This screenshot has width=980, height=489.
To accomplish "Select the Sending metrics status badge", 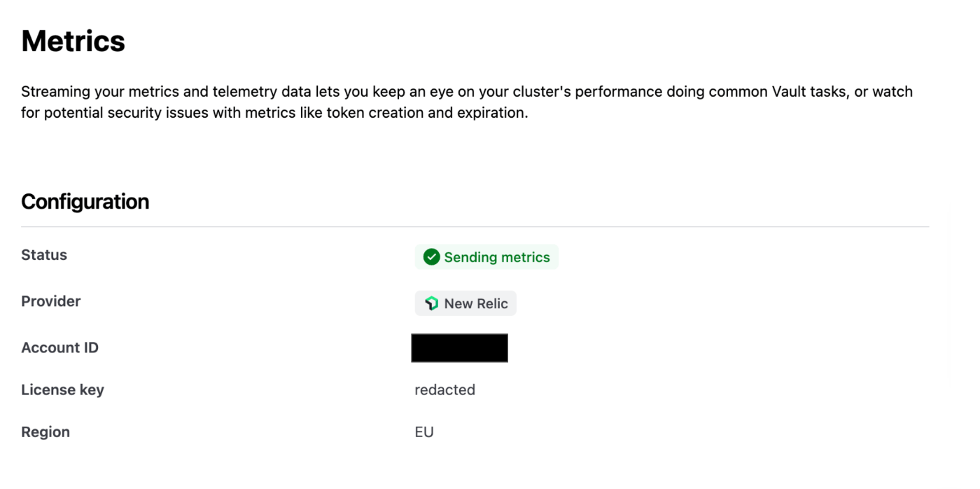I will pyautogui.click(x=486, y=257).
